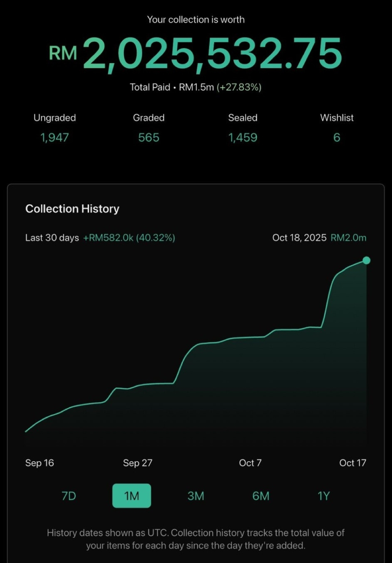This screenshot has height=563, width=392.
Task: Tap the Oct 7 axis date label
Action: pyautogui.click(x=250, y=463)
